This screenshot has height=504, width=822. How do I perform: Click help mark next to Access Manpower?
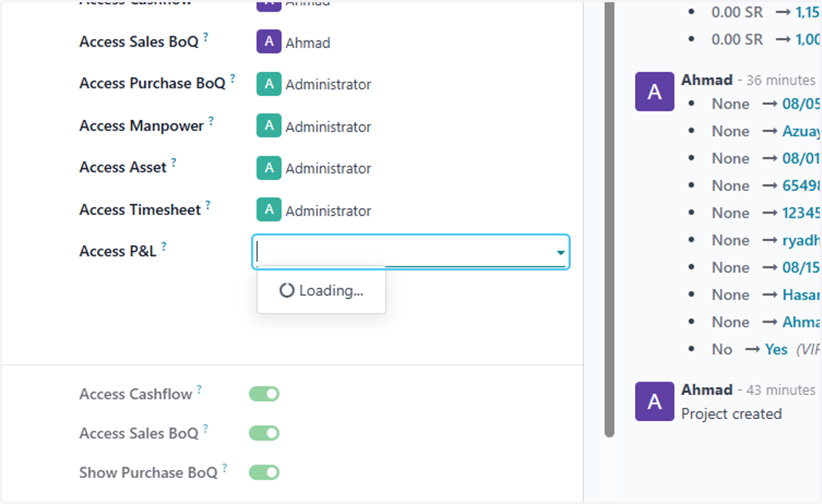click(211, 121)
